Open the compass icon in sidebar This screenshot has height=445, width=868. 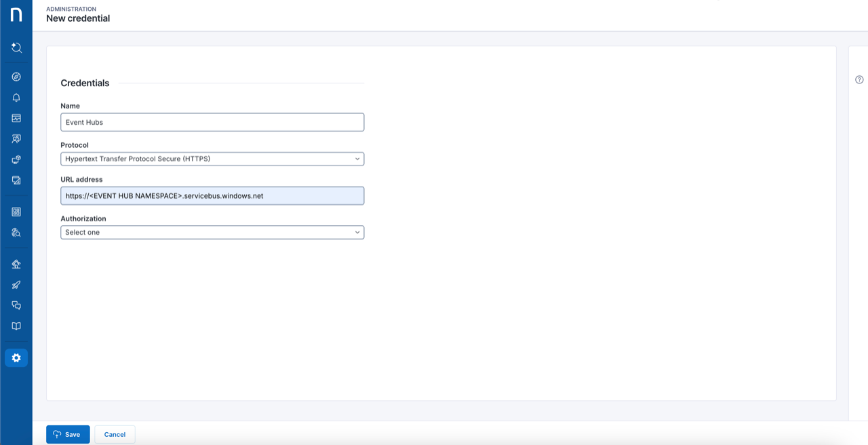pos(16,77)
